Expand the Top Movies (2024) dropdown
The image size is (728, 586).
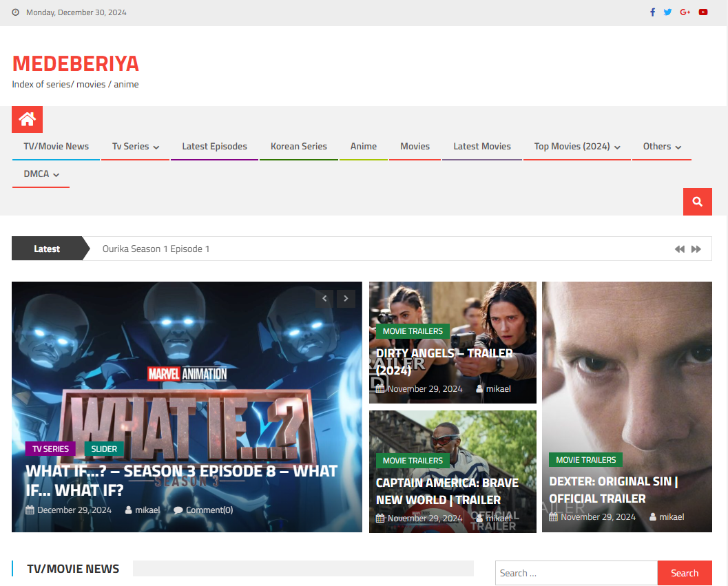[x=576, y=147]
